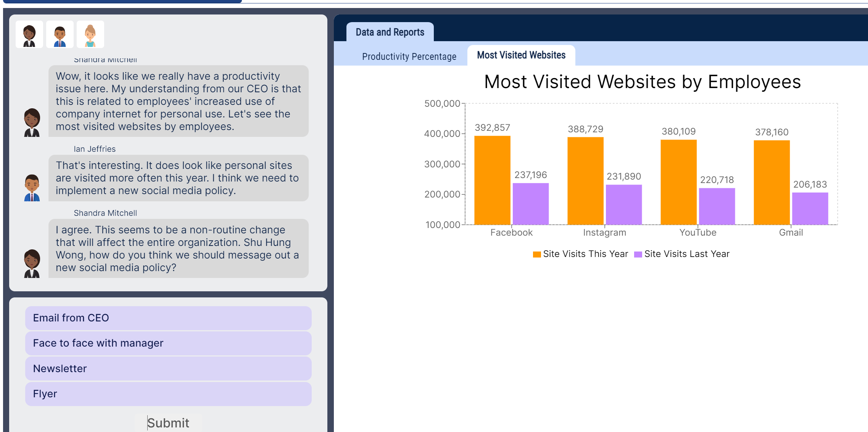Click the 'Site Visits Last Year' legend text

[687, 254]
